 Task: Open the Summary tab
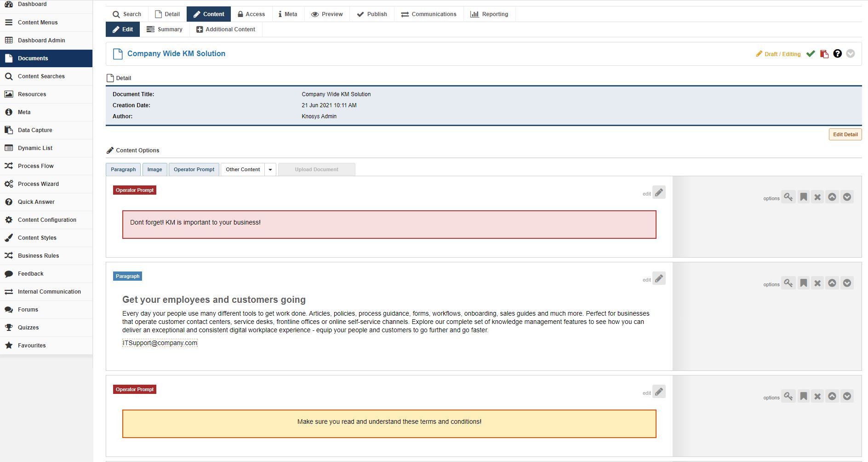click(x=164, y=29)
